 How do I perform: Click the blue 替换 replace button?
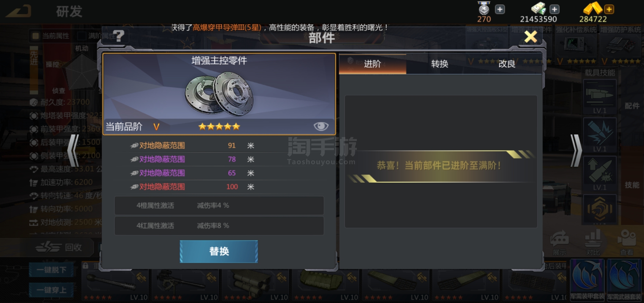[x=219, y=251]
